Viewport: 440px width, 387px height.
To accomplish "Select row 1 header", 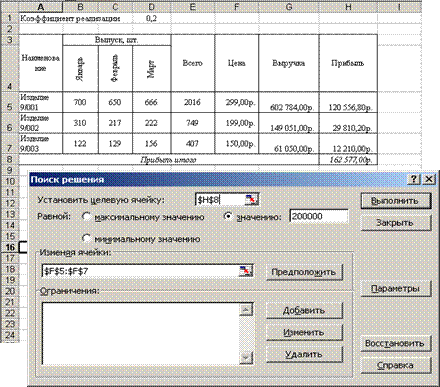I will tap(10, 18).
